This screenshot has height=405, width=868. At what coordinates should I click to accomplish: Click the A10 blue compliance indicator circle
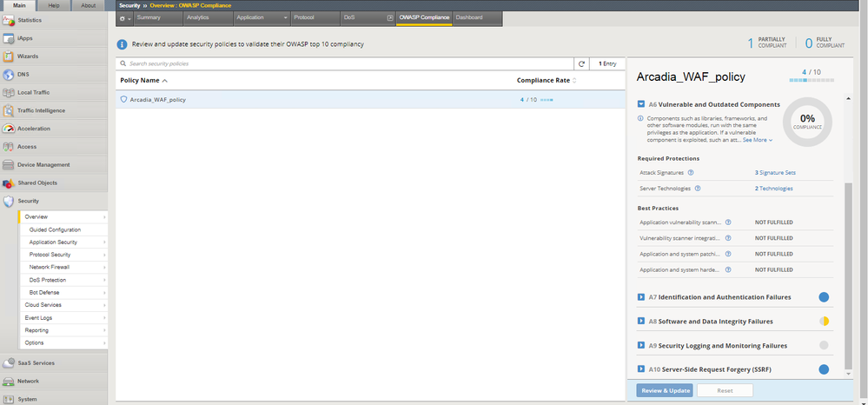[824, 369]
